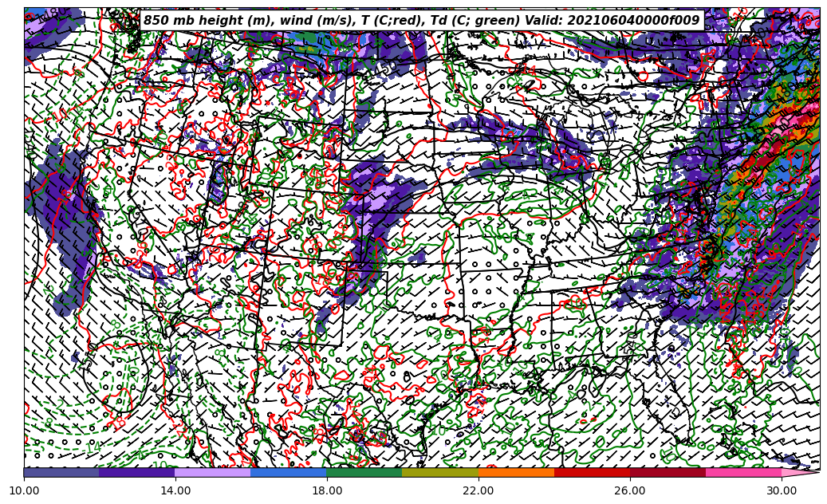This screenshot has height=504, width=827.
Task: Select the dark maroon 26–28 colorbar segment
Action: click(668, 472)
